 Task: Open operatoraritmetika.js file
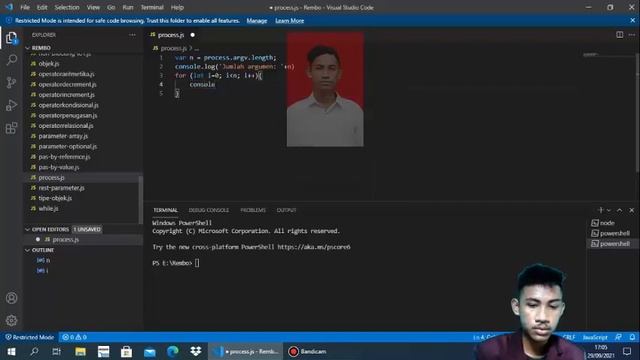67,74
